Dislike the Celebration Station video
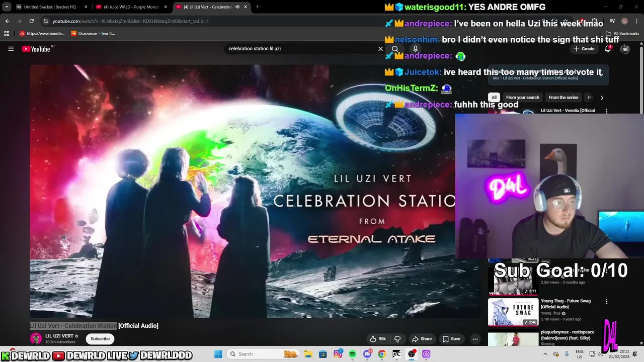The height and width of the screenshot is (362, 644). pyautogui.click(x=397, y=339)
